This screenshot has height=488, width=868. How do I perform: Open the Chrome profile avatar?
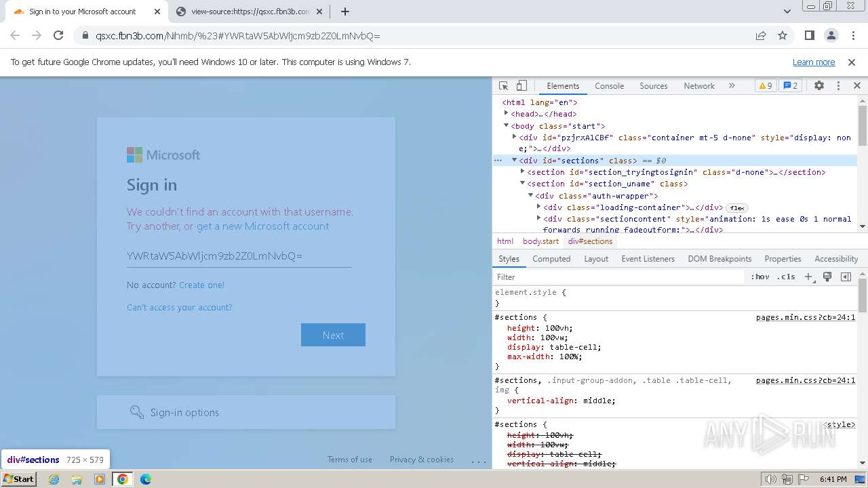(831, 36)
